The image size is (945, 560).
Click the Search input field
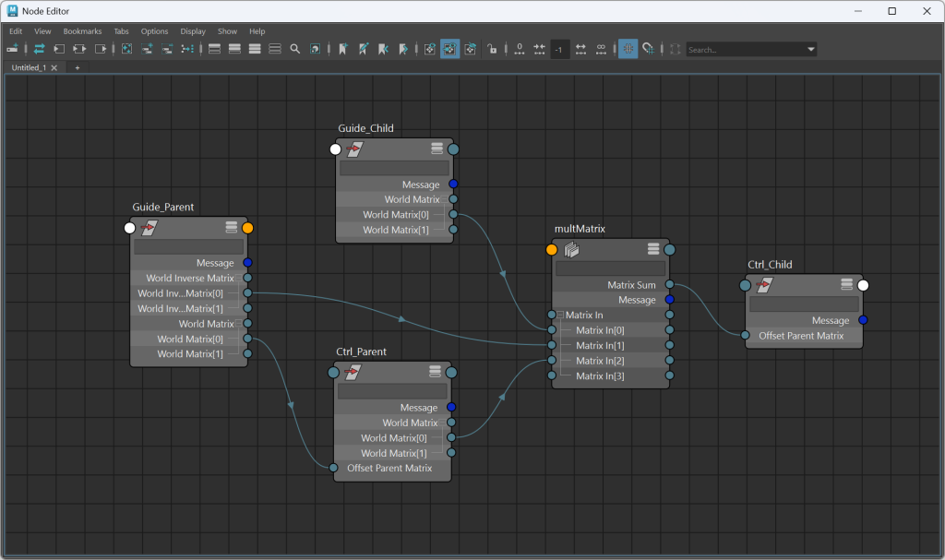(745, 50)
